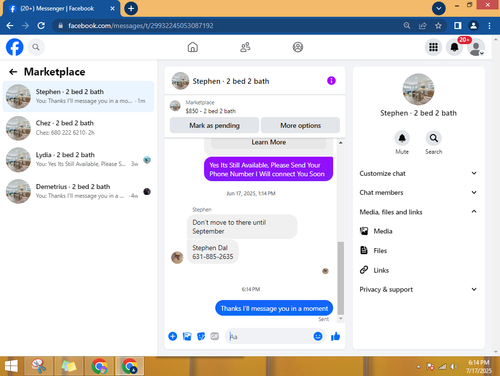Open the Lydia - 2 bed 2 bath chat
This screenshot has height=376, width=500.
[78, 160]
